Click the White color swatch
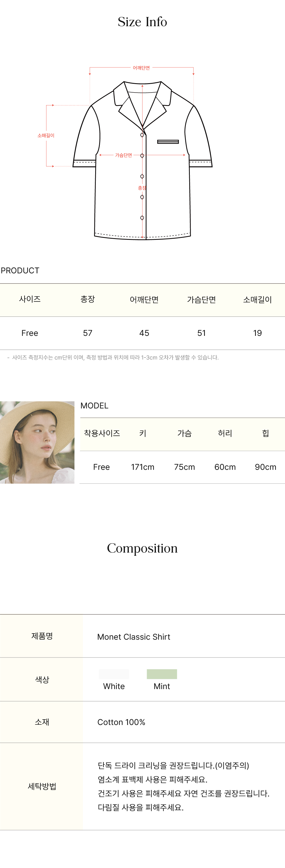The image size is (285, 868). 114,674
